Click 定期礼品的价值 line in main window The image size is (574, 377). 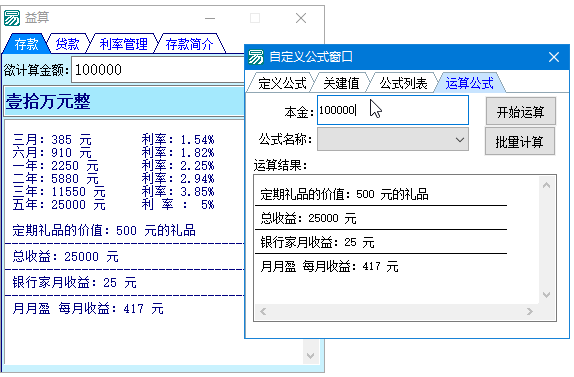click(x=104, y=231)
